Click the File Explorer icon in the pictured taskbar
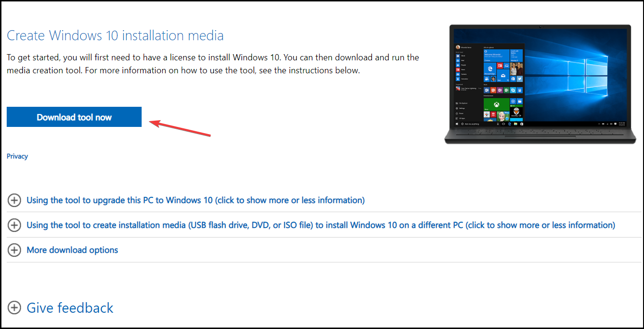Viewport: 644px width, 329px height. [515, 124]
